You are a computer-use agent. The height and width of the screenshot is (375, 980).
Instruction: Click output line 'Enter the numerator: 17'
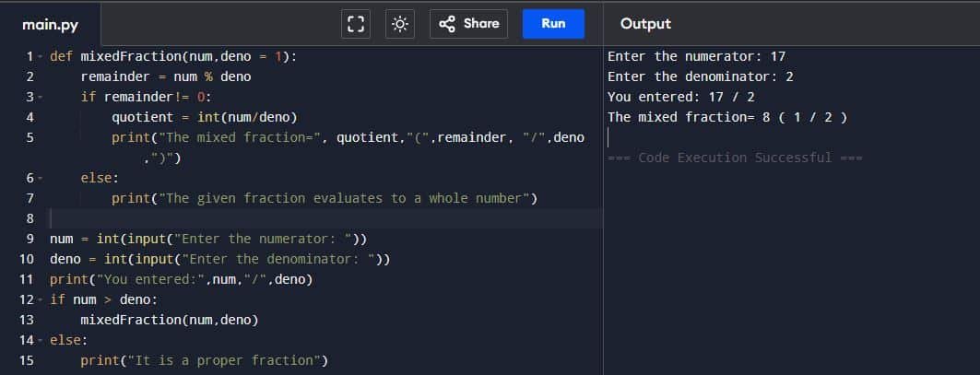coord(696,56)
